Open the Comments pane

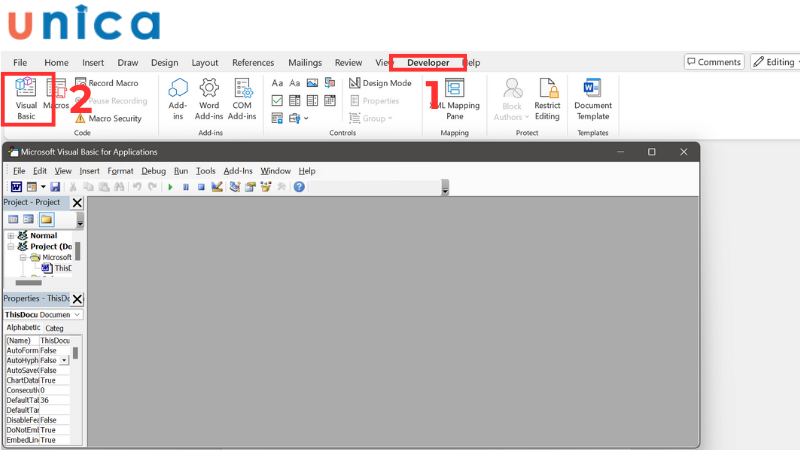tap(714, 62)
